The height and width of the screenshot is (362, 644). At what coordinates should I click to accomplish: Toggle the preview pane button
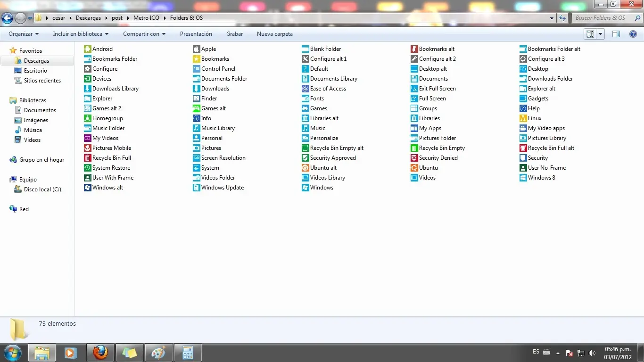616,34
